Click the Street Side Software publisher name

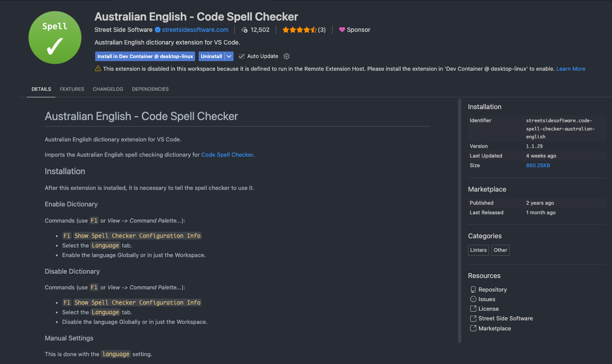pos(124,30)
